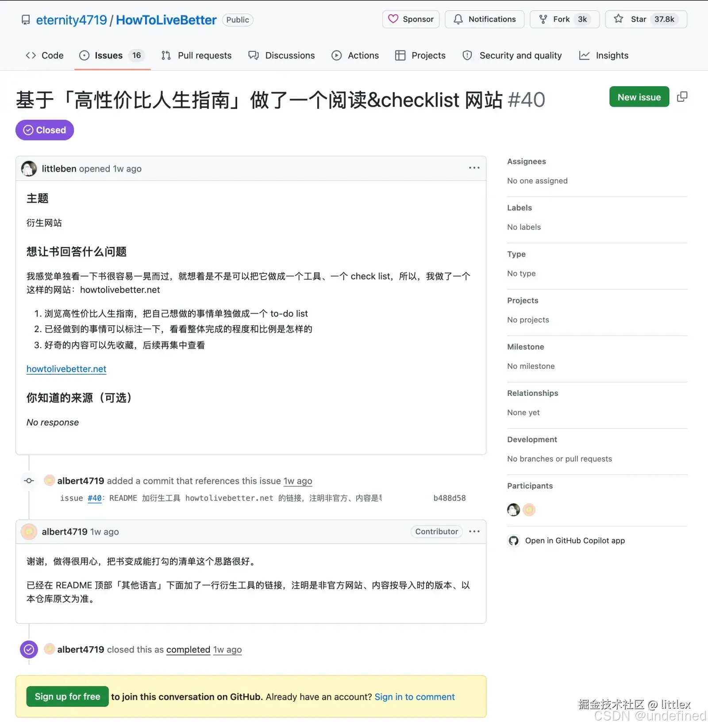Open the Code tab

[x=44, y=55]
